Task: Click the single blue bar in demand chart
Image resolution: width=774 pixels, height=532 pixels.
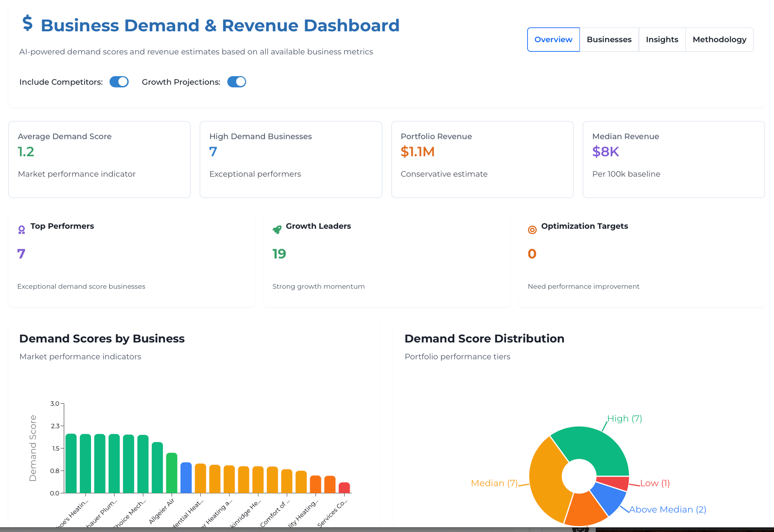Action: pyautogui.click(x=186, y=478)
